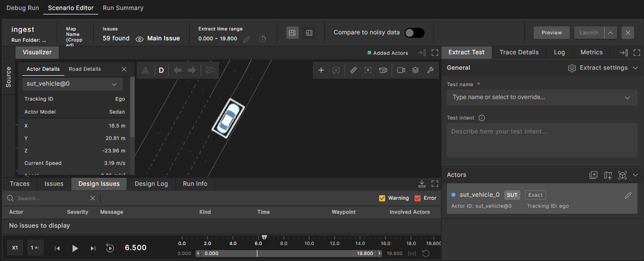Viewport: 644px width, 261px height.
Task: Click the wrench settings icon in visualizer
Action: (430, 70)
